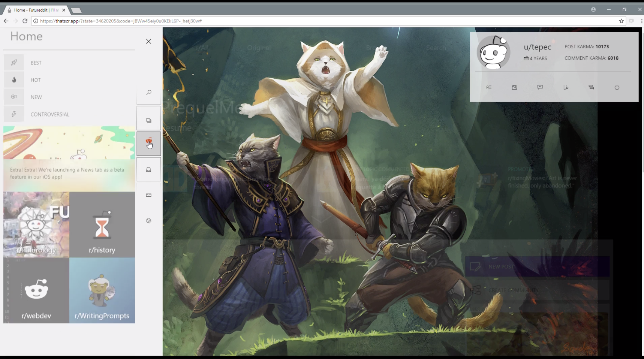Viewport: 644px width, 359px height.
Task: Open the r/history community tile
Action: pyautogui.click(x=102, y=224)
